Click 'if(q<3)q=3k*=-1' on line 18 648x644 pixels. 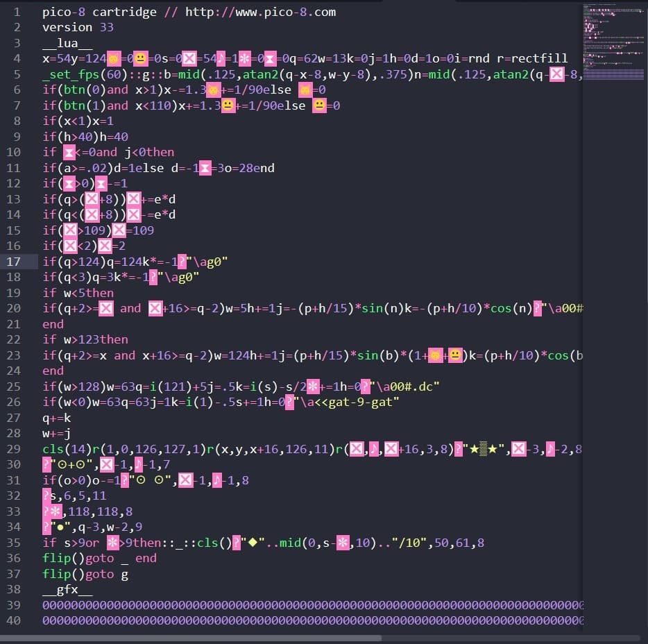pos(96,277)
